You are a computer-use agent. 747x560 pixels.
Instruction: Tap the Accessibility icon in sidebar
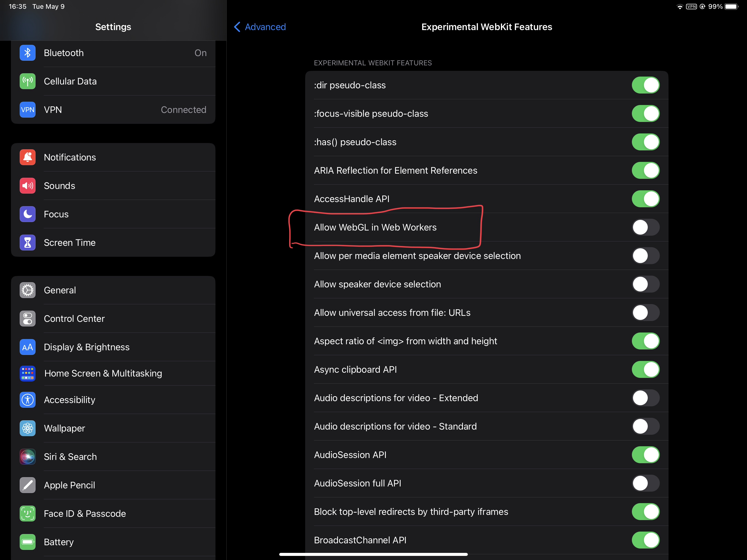point(27,399)
